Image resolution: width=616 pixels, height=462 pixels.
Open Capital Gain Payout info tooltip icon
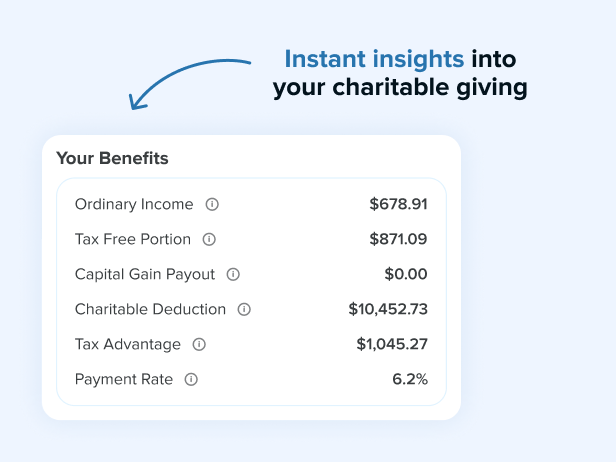[x=233, y=274]
